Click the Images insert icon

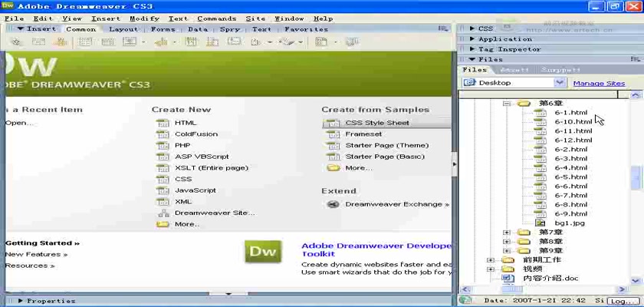point(130,41)
